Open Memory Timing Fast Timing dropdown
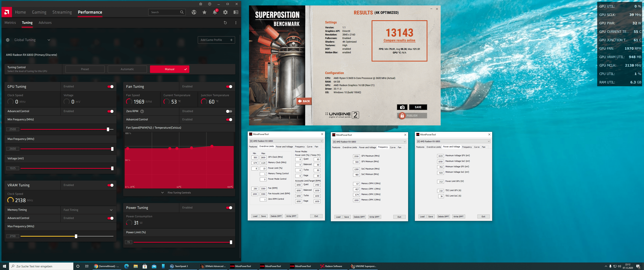 click(88, 210)
